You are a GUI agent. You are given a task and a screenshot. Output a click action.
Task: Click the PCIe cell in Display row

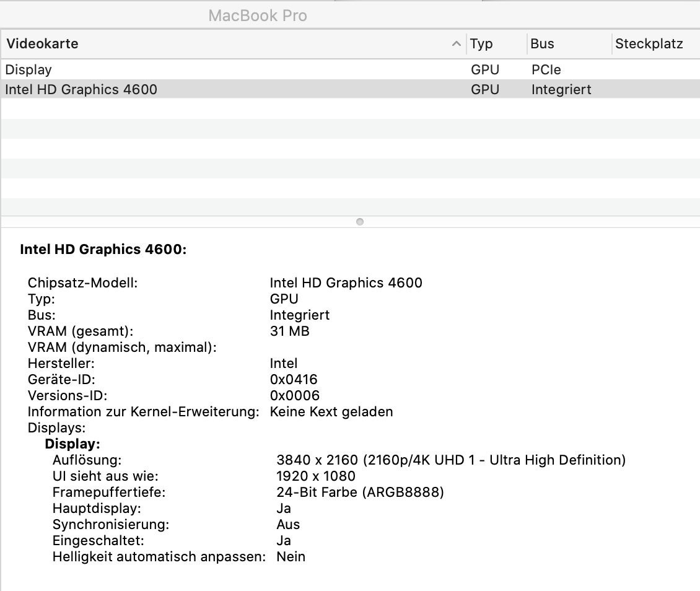click(x=546, y=70)
